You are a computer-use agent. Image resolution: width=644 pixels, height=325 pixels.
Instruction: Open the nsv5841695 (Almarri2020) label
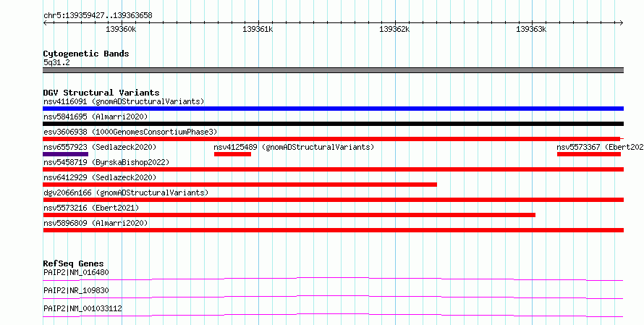coord(96,117)
